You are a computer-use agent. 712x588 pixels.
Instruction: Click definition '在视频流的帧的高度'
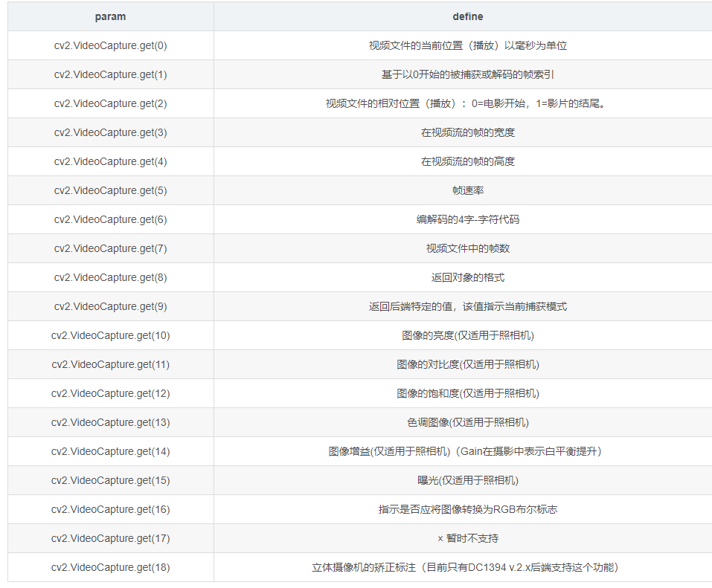468,162
